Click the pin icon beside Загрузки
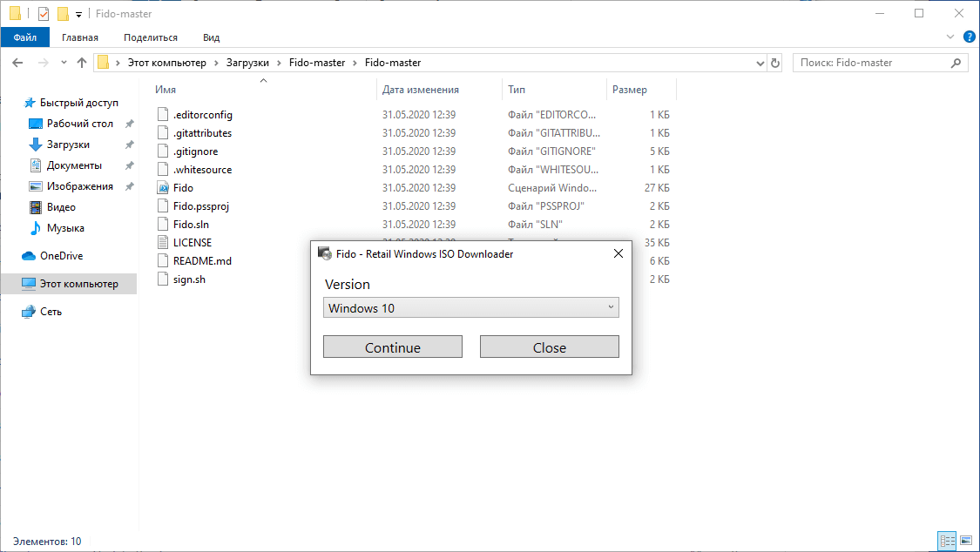The width and height of the screenshot is (980, 552). point(130,145)
